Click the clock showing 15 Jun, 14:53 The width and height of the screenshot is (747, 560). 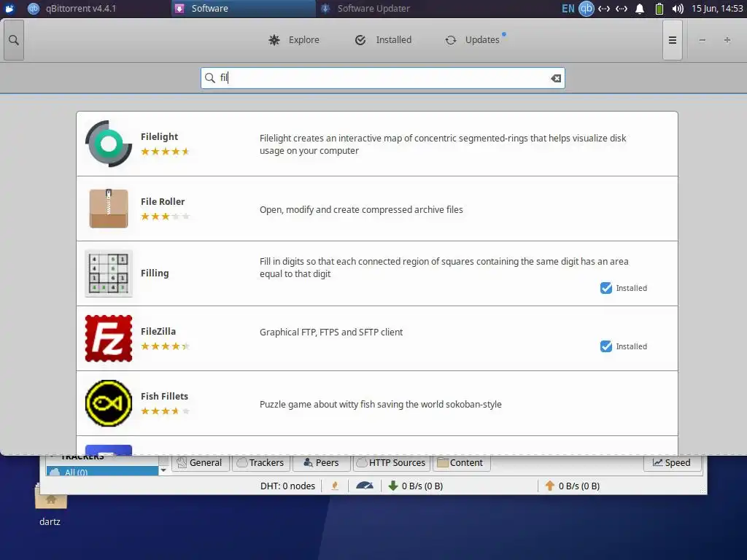[717, 9]
